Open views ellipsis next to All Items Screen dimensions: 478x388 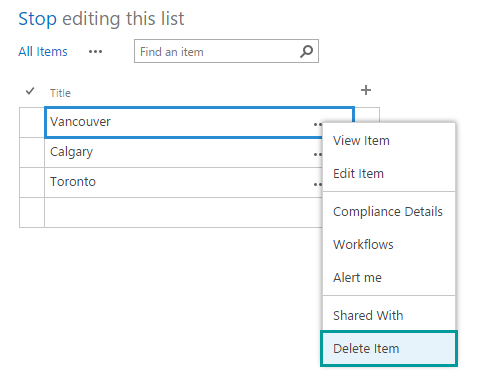95,52
